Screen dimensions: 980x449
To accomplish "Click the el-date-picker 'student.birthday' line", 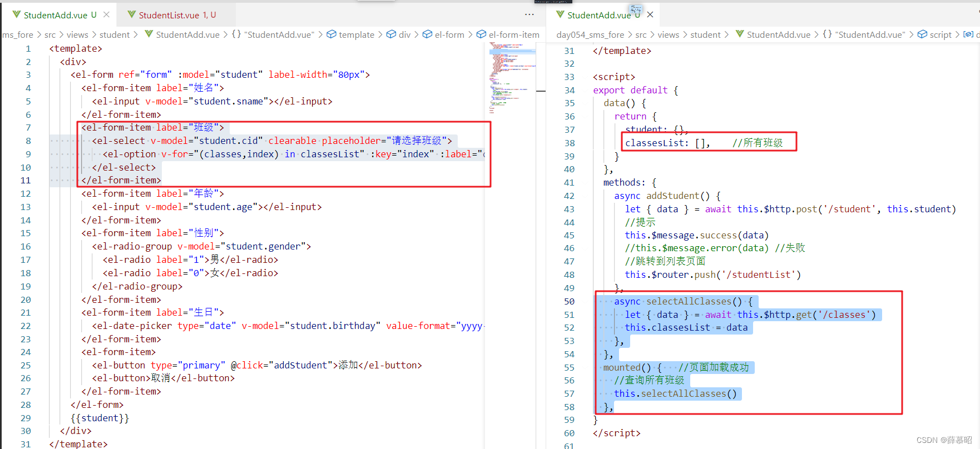I will (x=288, y=326).
